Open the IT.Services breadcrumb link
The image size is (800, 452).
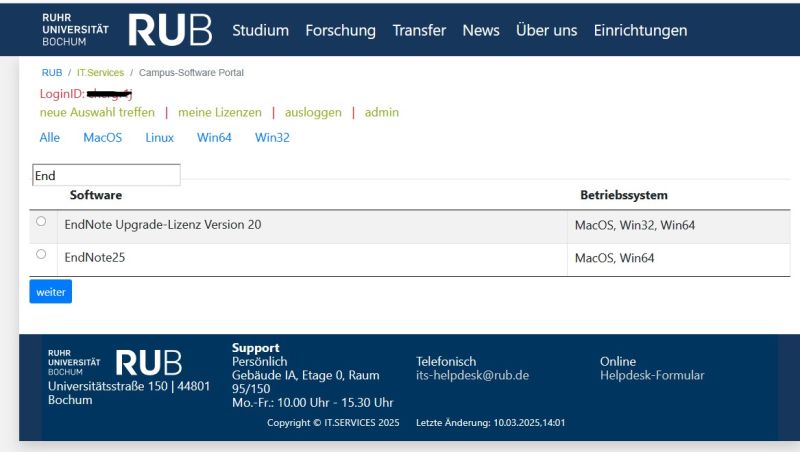(99, 73)
